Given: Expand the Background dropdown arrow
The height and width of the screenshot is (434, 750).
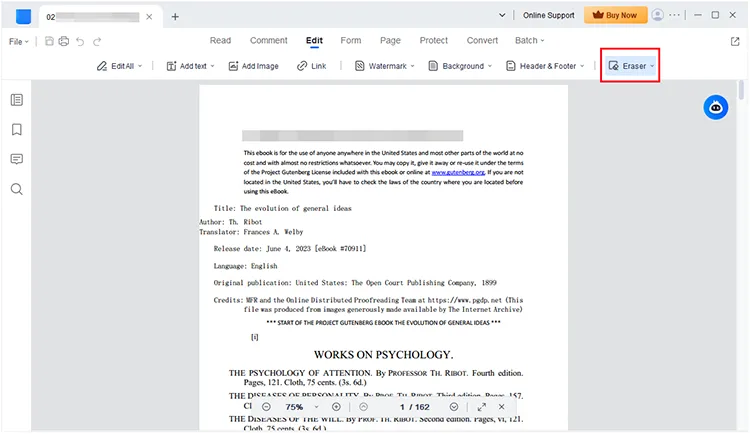Looking at the screenshot, I should 490,66.
